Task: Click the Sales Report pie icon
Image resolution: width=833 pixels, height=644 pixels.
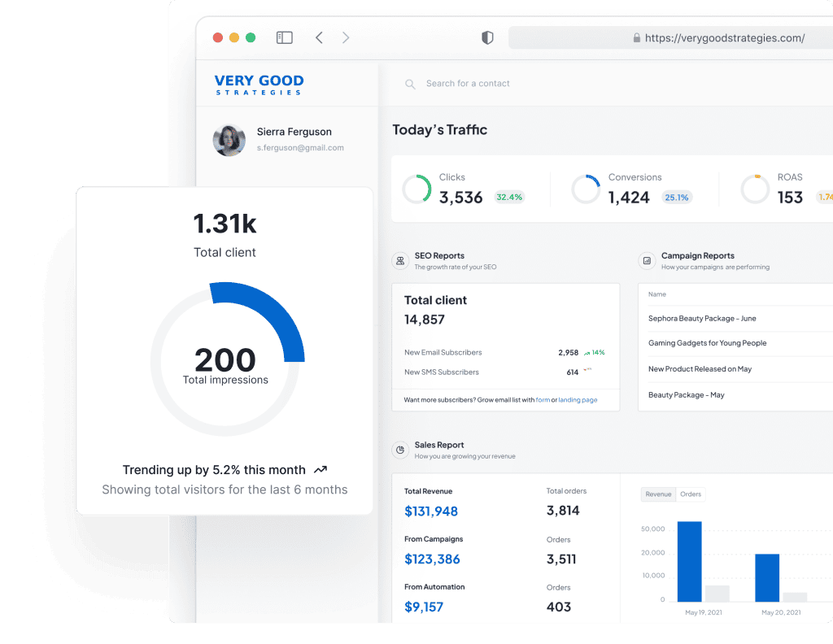Action: [400, 450]
